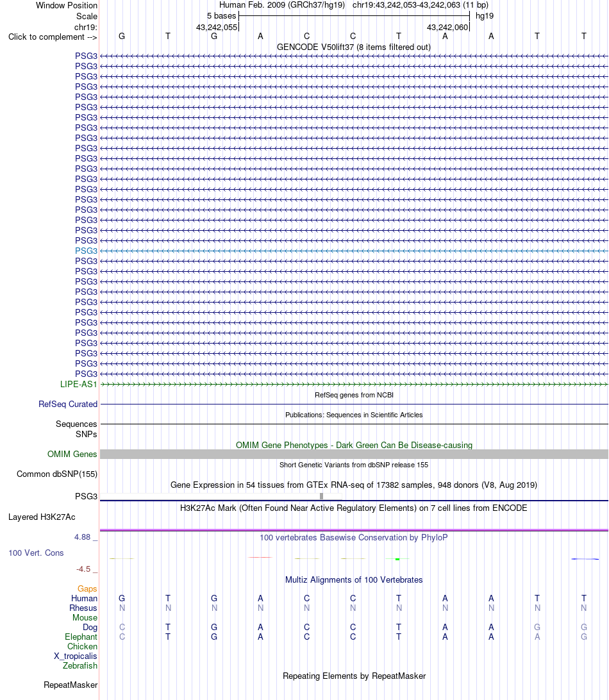The width and height of the screenshot is (609, 700).
Task: Click the X_tropicalis species row label
Action: (76, 656)
